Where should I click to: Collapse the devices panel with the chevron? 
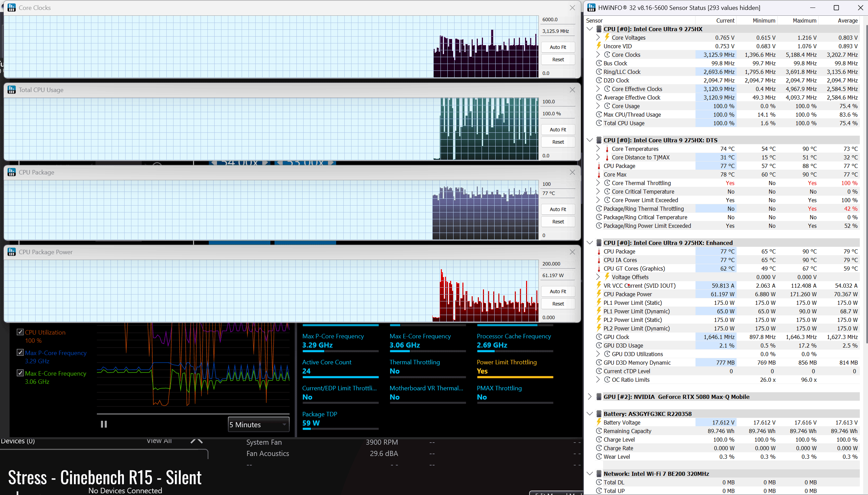pos(197,441)
